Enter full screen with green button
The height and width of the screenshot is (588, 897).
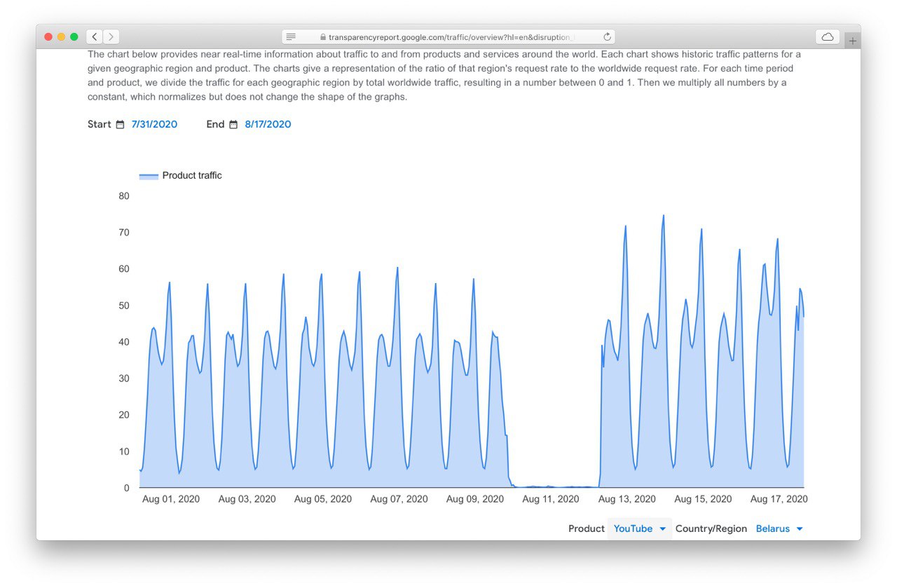tap(74, 36)
